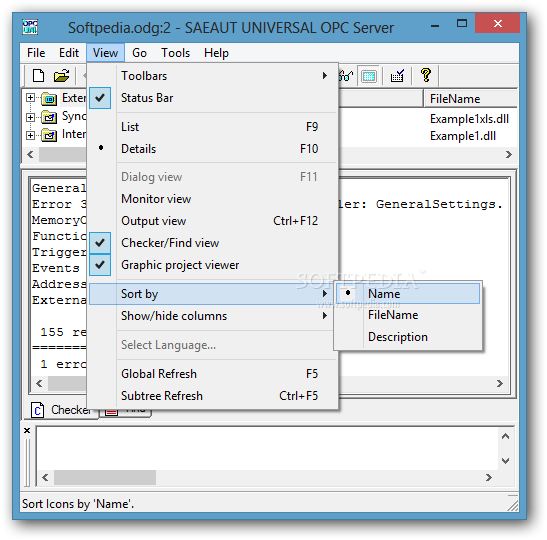Choose Global Refresh from the menu

point(212,374)
